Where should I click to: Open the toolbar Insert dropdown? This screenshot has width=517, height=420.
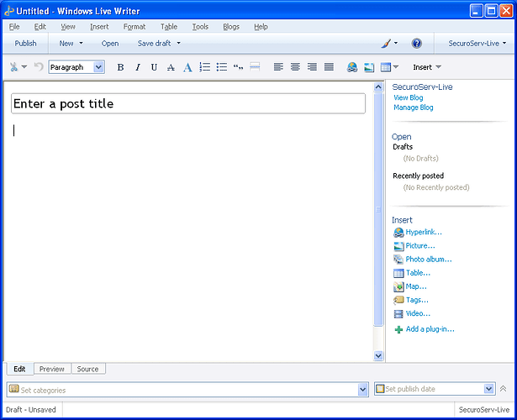pos(427,67)
